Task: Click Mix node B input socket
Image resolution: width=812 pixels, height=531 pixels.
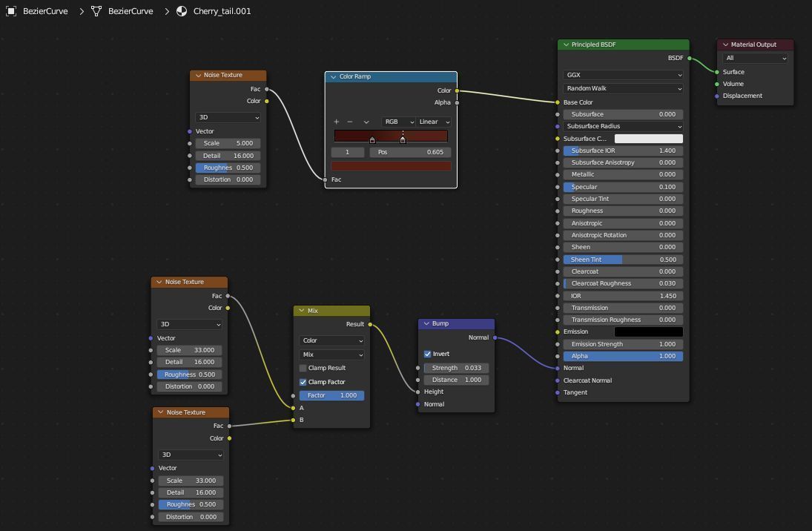Action: click(294, 420)
